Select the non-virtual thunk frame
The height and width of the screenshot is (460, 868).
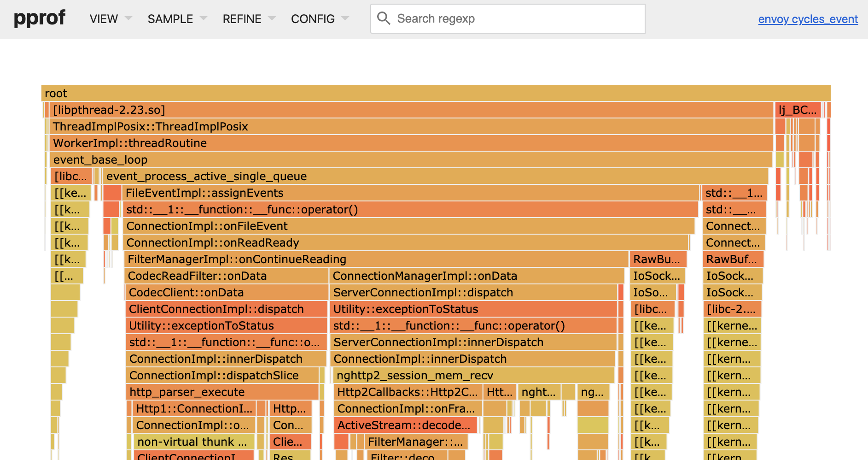(x=193, y=442)
